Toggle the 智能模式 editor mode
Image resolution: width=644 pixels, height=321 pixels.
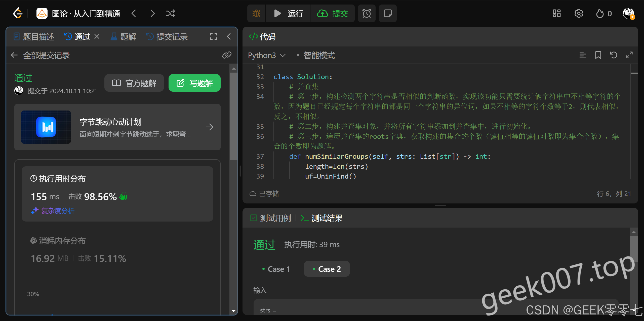[319, 55]
